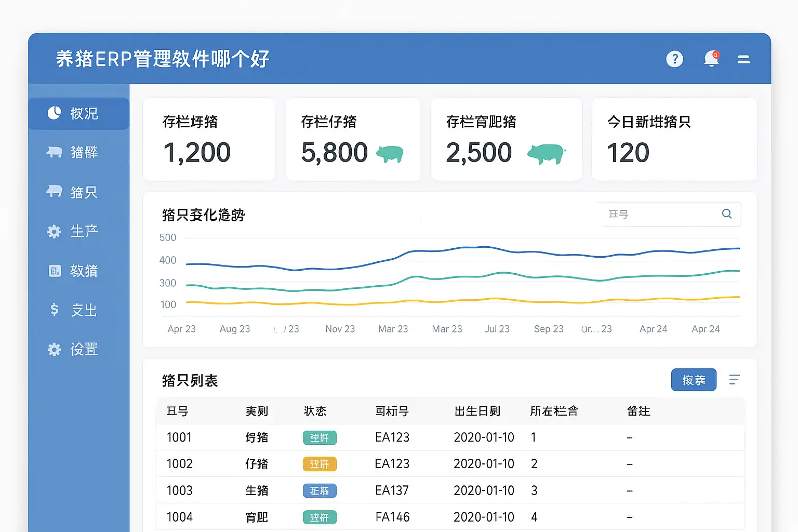This screenshot has width=798, height=532.
Task: Click the search magnifier icon in chart panel
Action: pyautogui.click(x=727, y=214)
